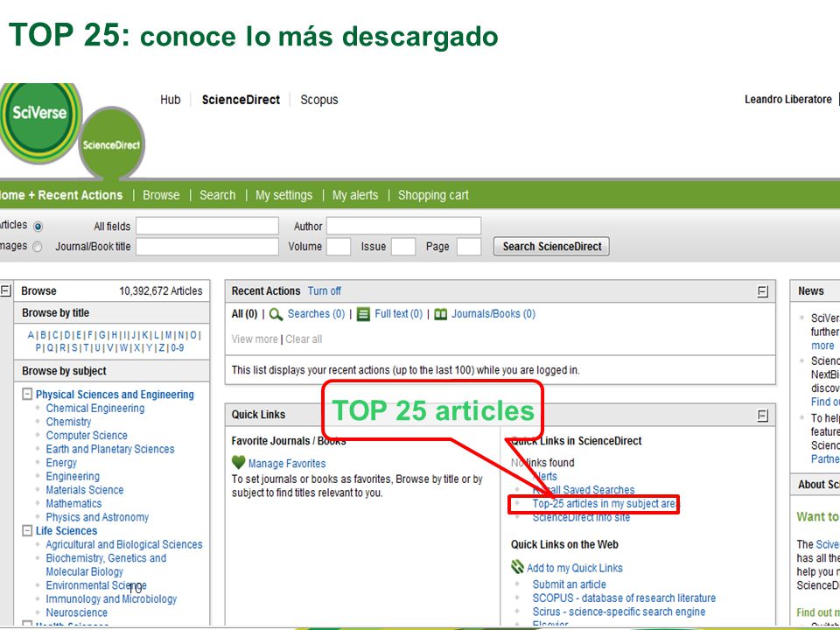The height and width of the screenshot is (630, 840).
Task: Click the Add to my Quick Links icon
Action: 517,567
